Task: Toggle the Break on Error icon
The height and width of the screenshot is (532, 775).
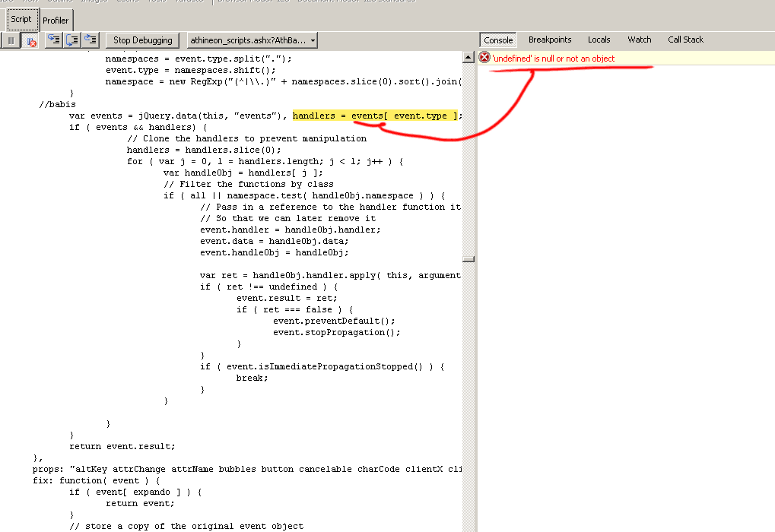Action: (x=30, y=40)
